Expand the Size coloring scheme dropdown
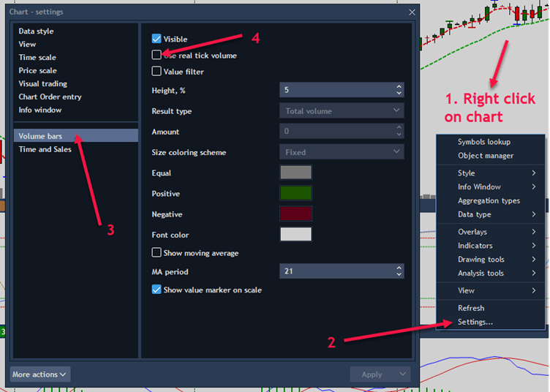Image resolution: width=550 pixels, height=392 pixels. (341, 152)
